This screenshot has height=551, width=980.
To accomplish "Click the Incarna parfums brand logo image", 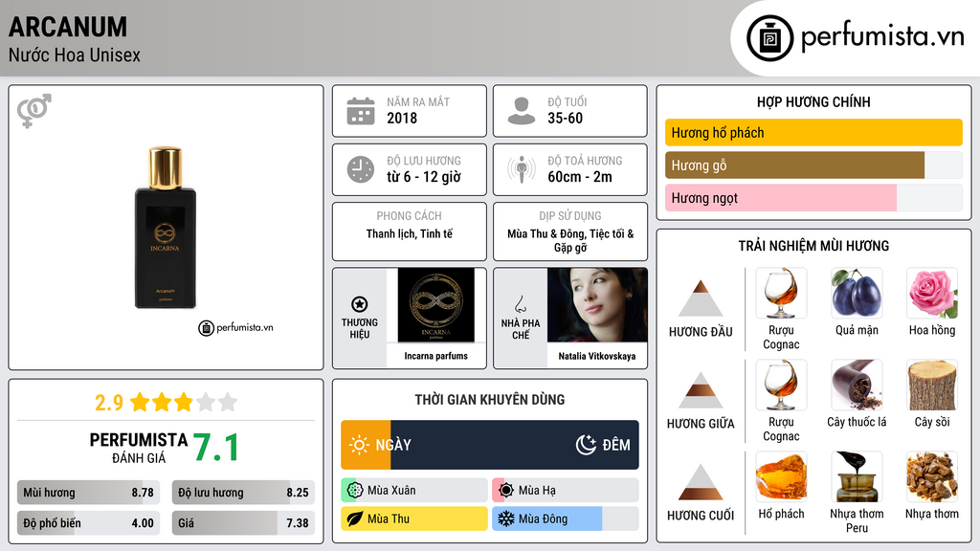I will 435,305.
